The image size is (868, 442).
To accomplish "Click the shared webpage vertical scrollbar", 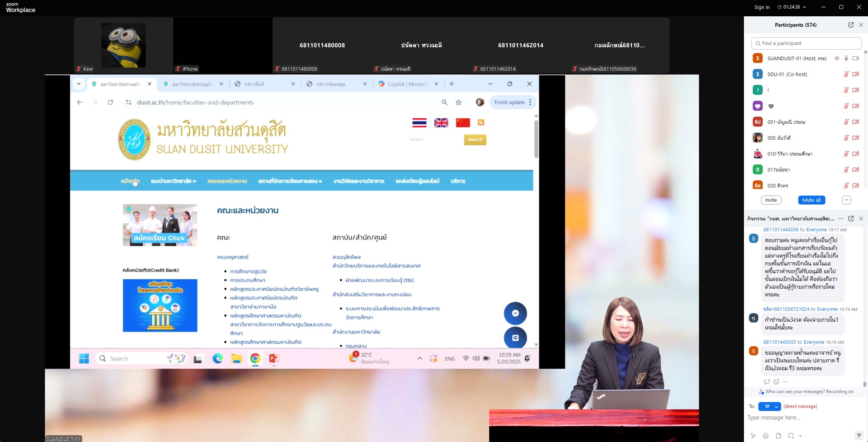I will point(536,139).
